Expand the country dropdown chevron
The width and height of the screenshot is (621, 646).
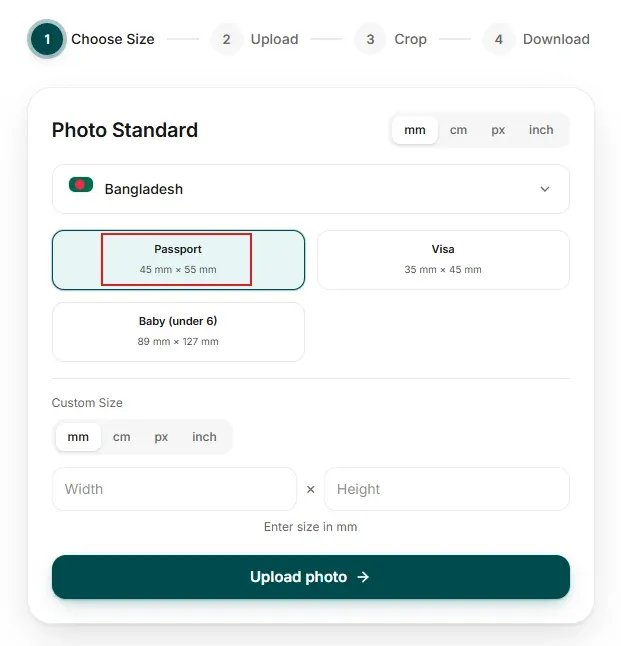point(545,189)
